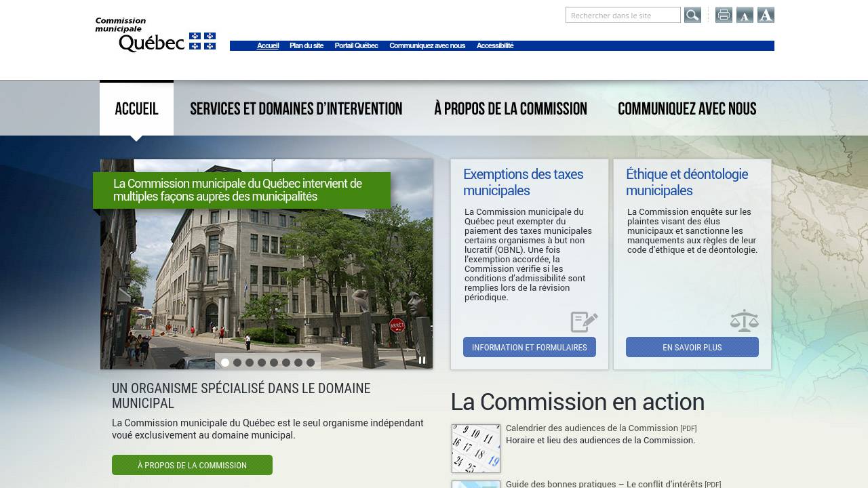Image resolution: width=868 pixels, height=488 pixels.
Task: Click Accessibilité link
Action: (x=495, y=45)
